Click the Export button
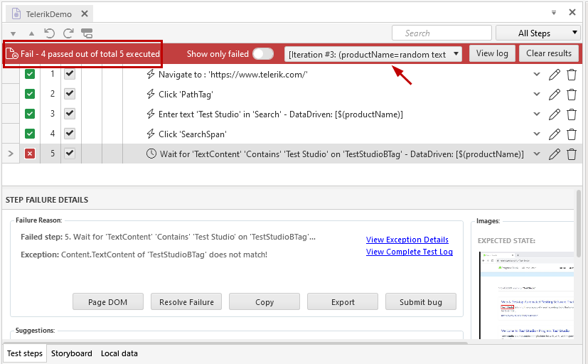The image size is (588, 364). [x=343, y=302]
